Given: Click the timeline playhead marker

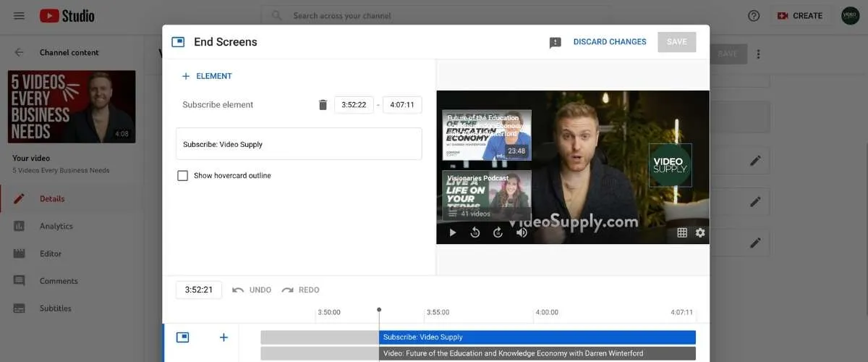Looking at the screenshot, I should click(x=379, y=310).
